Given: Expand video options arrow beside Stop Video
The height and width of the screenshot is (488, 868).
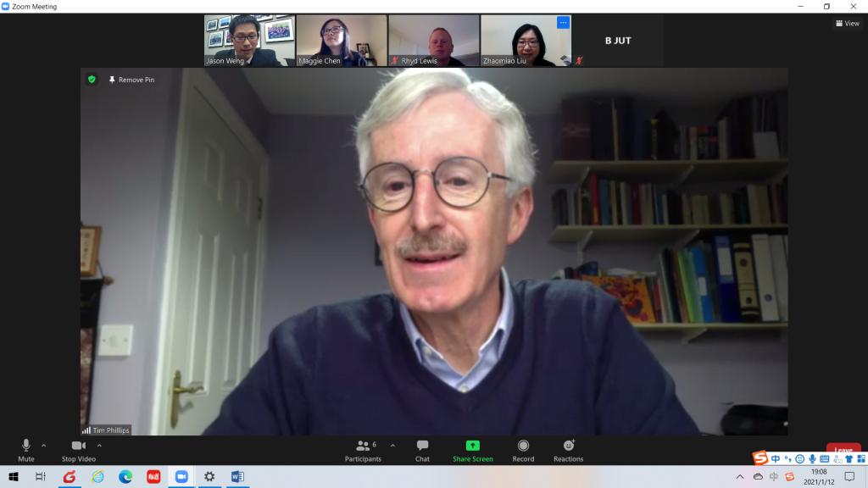Looking at the screenshot, I should (x=99, y=445).
